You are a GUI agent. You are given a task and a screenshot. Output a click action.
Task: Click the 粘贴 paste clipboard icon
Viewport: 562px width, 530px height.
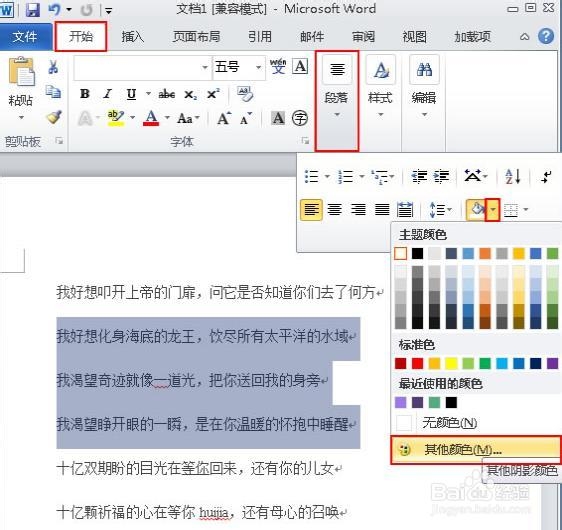pyautogui.click(x=21, y=71)
